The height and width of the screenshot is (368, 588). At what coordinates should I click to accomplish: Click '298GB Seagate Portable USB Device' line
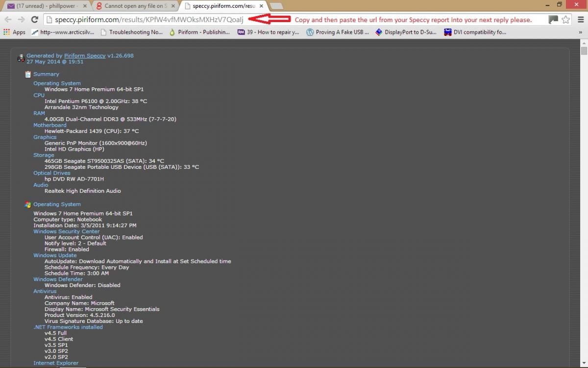coord(122,167)
